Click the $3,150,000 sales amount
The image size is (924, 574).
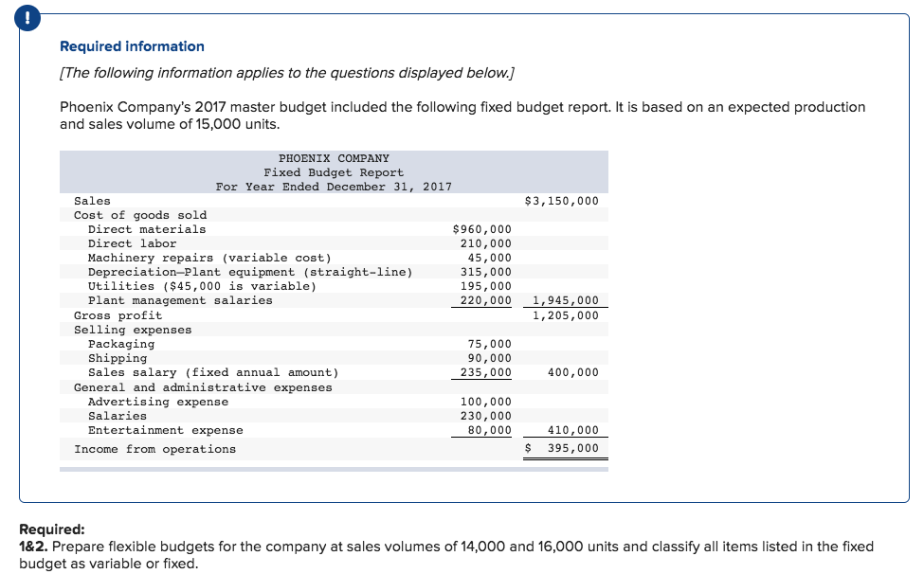point(562,201)
